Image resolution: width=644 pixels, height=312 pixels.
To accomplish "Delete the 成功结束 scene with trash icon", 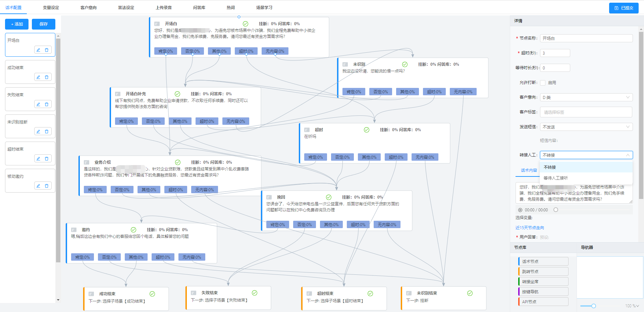I will click(47, 77).
